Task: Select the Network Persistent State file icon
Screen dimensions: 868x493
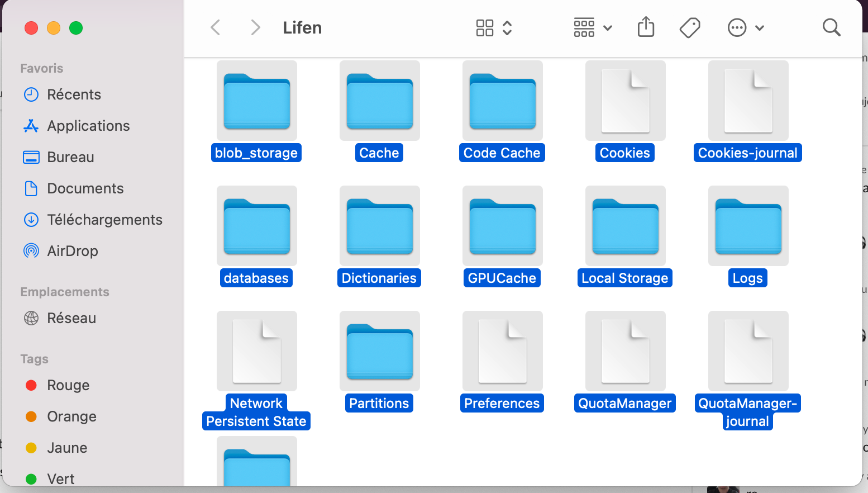Action: point(257,352)
